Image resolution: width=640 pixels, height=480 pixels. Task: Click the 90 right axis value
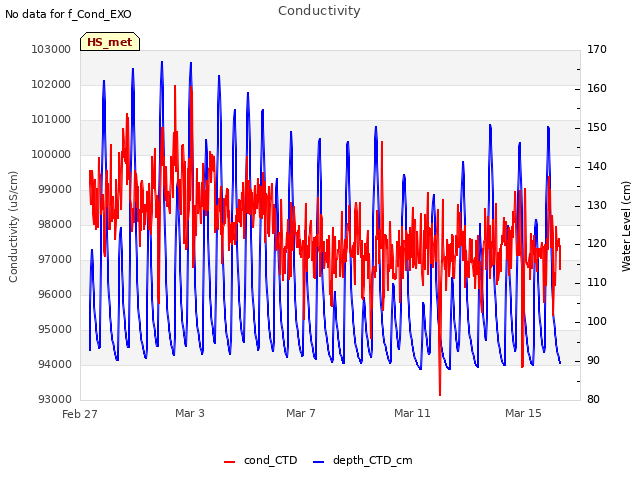point(593,361)
